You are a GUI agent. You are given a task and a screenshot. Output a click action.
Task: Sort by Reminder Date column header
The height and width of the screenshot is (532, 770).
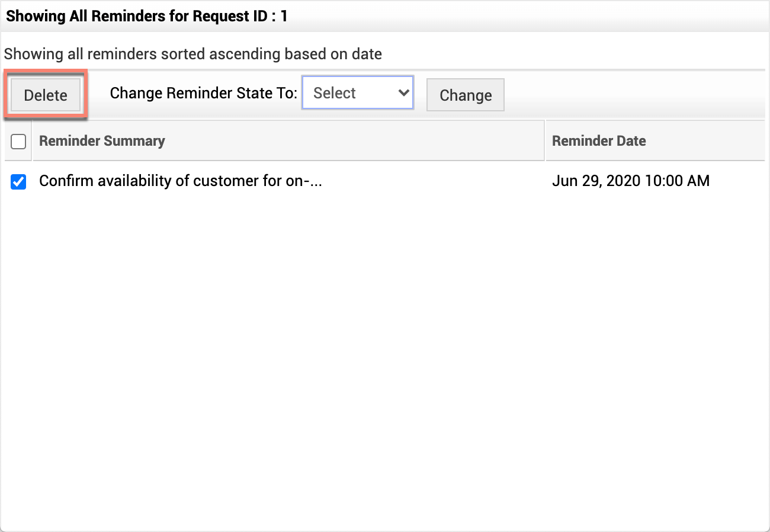click(x=598, y=141)
